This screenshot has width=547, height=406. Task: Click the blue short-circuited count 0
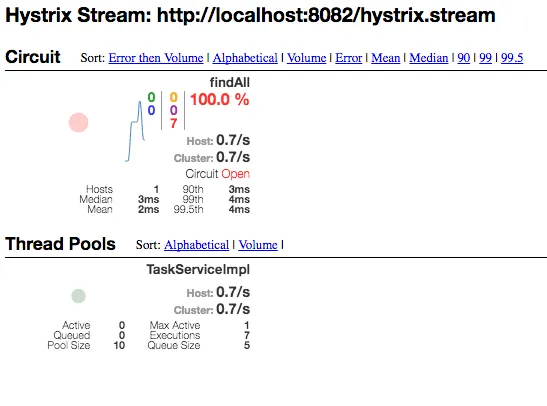151,110
